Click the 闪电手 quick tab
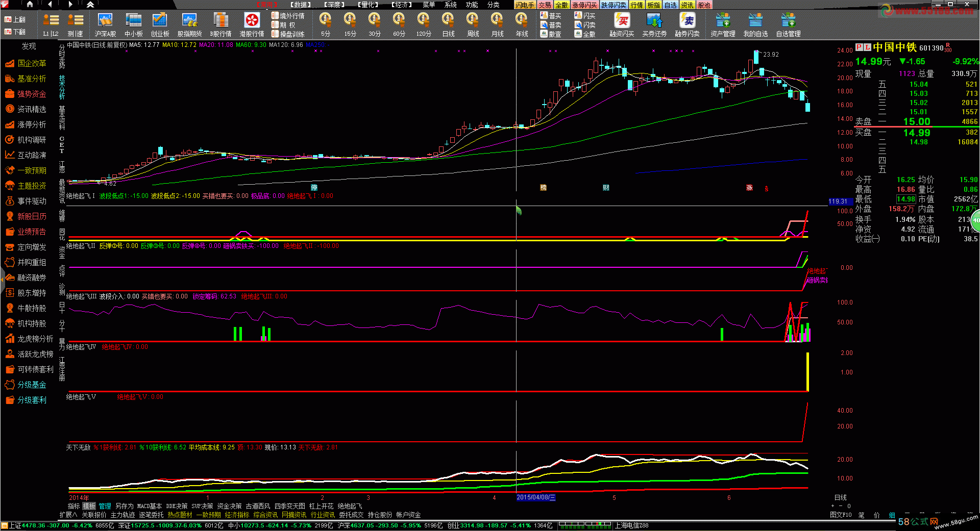The height and width of the screenshot is (531, 980). (x=525, y=5)
